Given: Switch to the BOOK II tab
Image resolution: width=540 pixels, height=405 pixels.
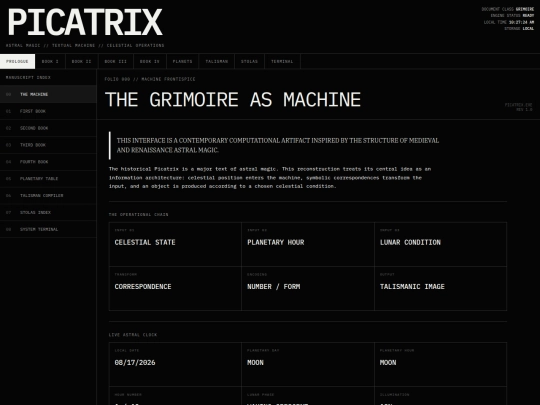Looking at the screenshot, I should 82,61.
